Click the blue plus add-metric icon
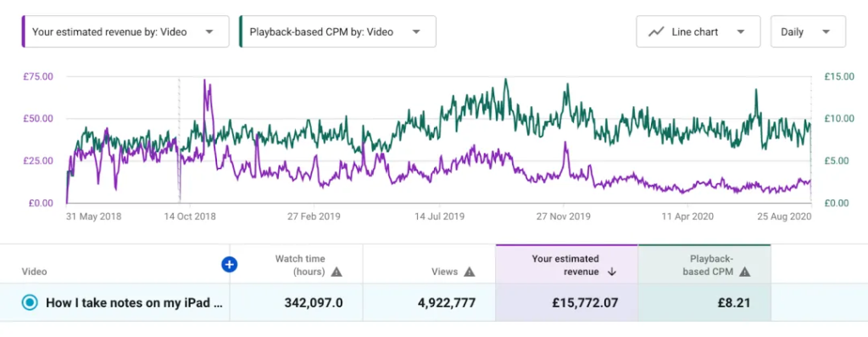The height and width of the screenshot is (337, 868). (229, 265)
